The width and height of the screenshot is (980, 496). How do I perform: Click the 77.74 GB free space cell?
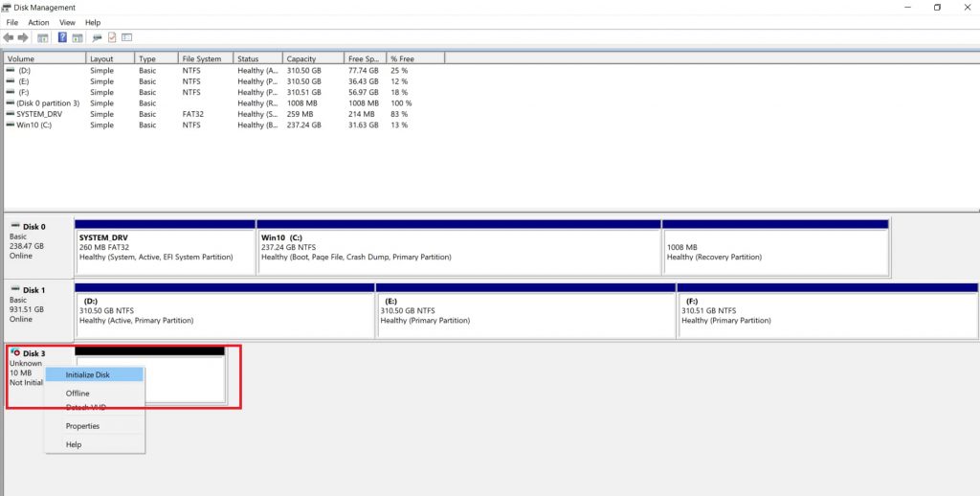pos(363,71)
